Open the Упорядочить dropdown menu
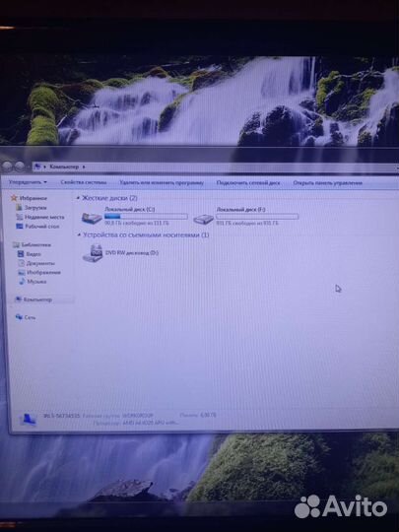The height and width of the screenshot is (532, 399). tap(28, 182)
